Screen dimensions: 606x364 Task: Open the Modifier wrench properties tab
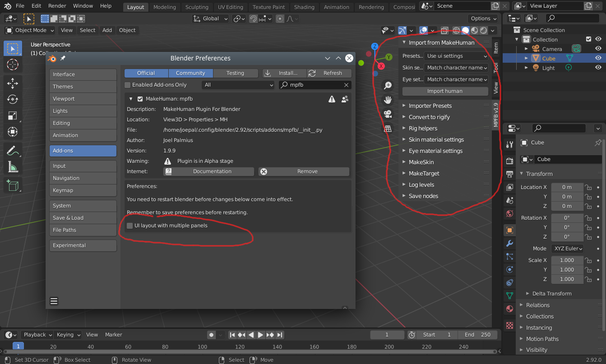coord(509,244)
